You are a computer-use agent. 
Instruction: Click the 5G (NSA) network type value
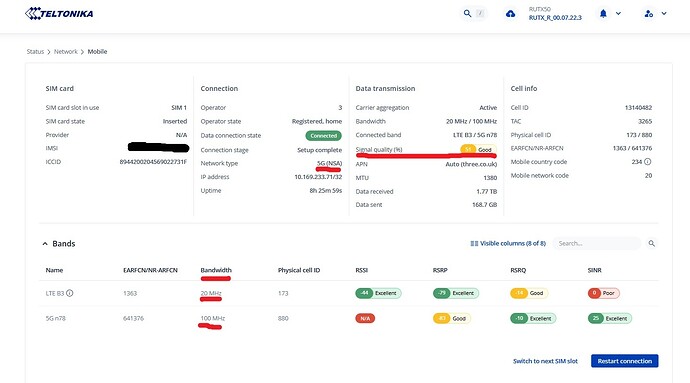329,163
